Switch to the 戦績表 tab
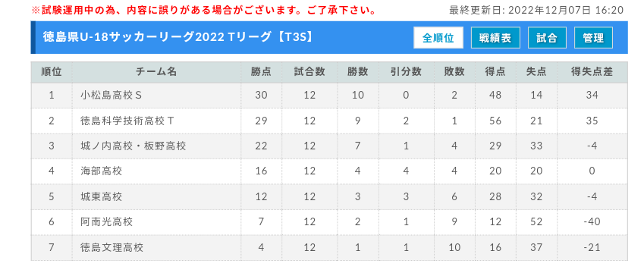The image size is (644, 273). coord(495,38)
